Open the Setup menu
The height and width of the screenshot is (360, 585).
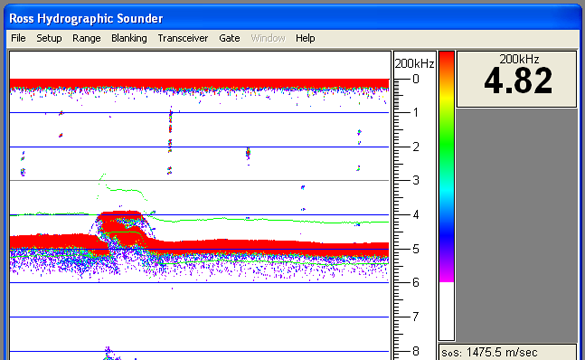click(x=49, y=38)
